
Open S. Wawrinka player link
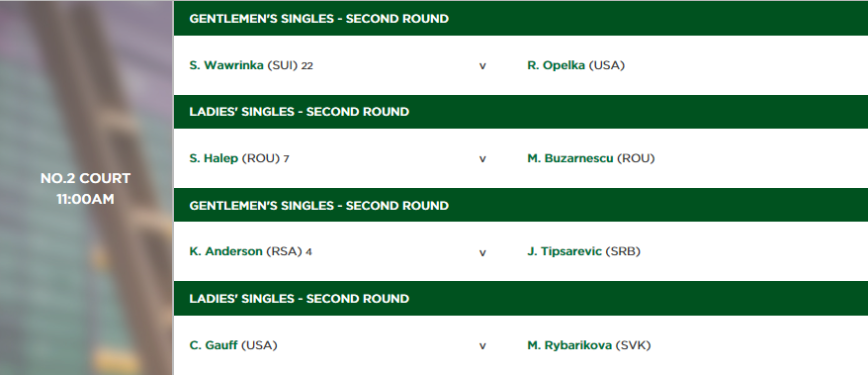[x=226, y=65]
